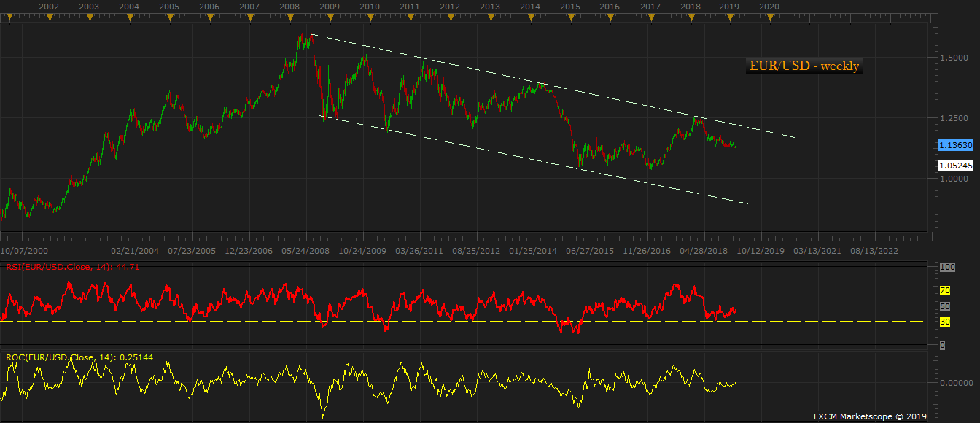Click the blue current price tag 1.13630
This screenshot has height=423, width=980.
(x=956, y=145)
